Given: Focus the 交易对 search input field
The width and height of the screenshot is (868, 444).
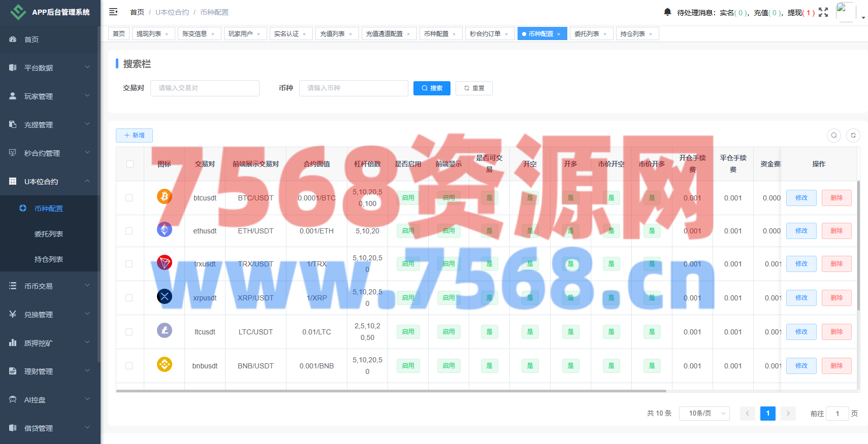Looking at the screenshot, I should coord(205,88).
